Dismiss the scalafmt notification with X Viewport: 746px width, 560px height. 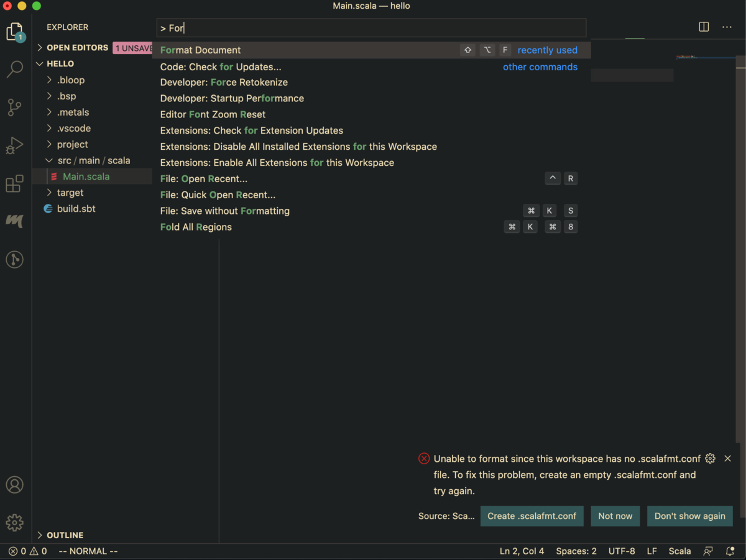pyautogui.click(x=728, y=459)
